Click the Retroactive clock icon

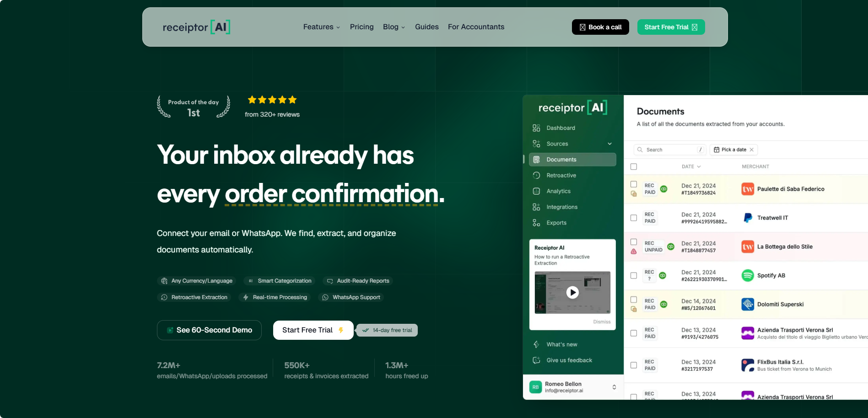click(536, 175)
